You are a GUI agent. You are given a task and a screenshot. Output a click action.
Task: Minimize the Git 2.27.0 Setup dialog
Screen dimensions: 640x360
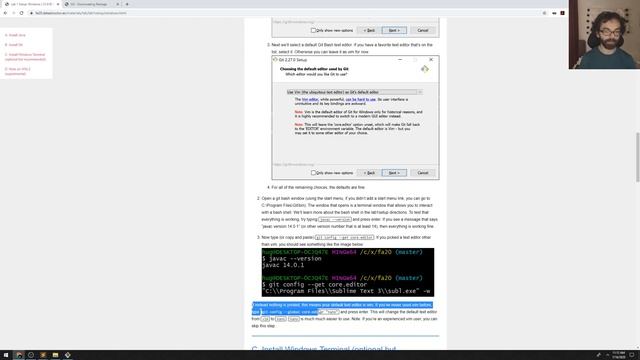coord(400,60)
